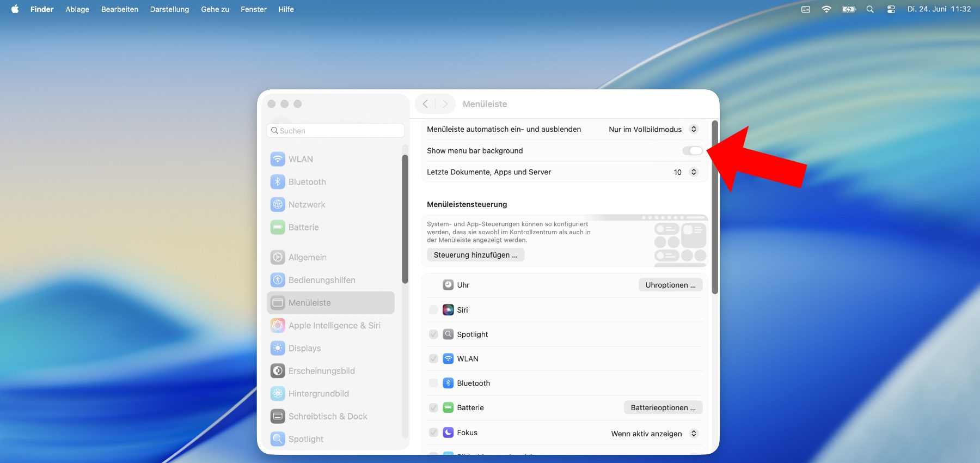The width and height of the screenshot is (980, 463).
Task: Expand Fokus Wenn aktiv anzeigen dropdown
Action: click(654, 434)
